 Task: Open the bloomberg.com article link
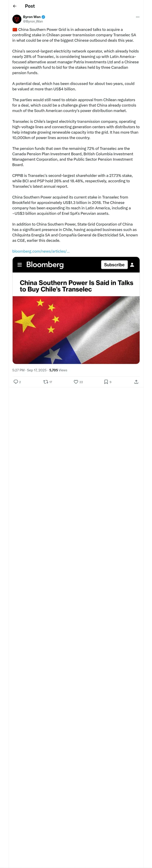coord(41,251)
